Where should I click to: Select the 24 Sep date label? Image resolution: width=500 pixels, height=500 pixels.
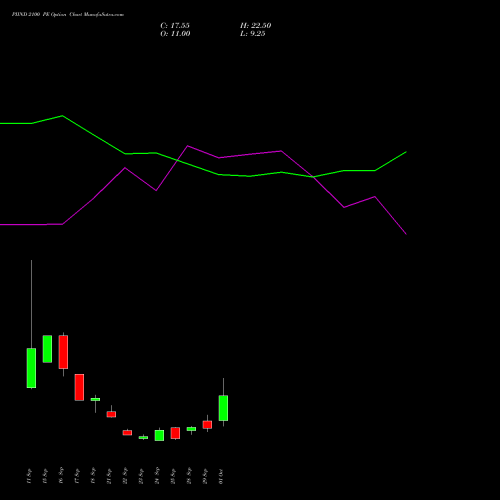tap(157, 476)
